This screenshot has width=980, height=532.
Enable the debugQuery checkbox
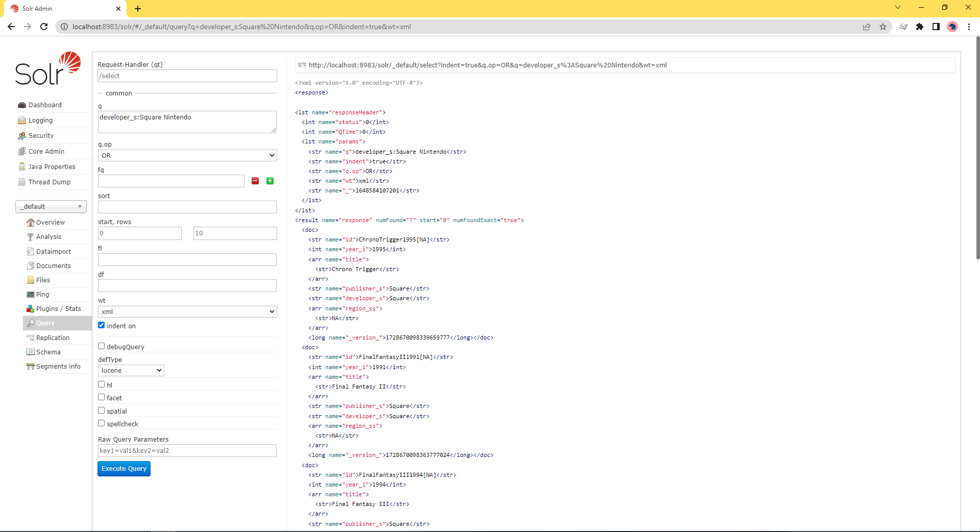coord(102,346)
